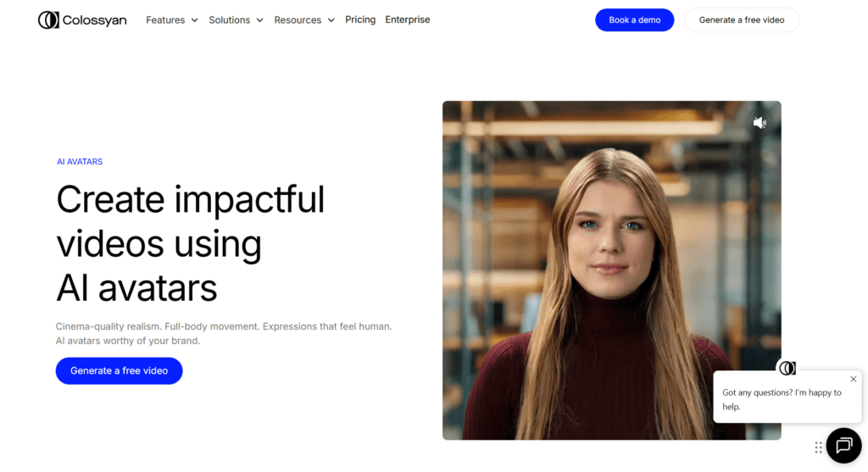The width and height of the screenshot is (868, 472).
Task: Open the Resources menu
Action: [x=298, y=20]
